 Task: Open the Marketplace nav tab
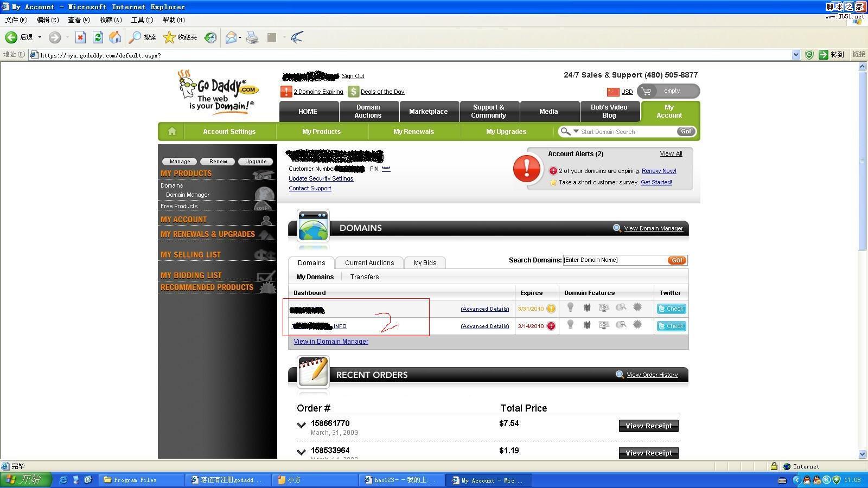coord(429,111)
